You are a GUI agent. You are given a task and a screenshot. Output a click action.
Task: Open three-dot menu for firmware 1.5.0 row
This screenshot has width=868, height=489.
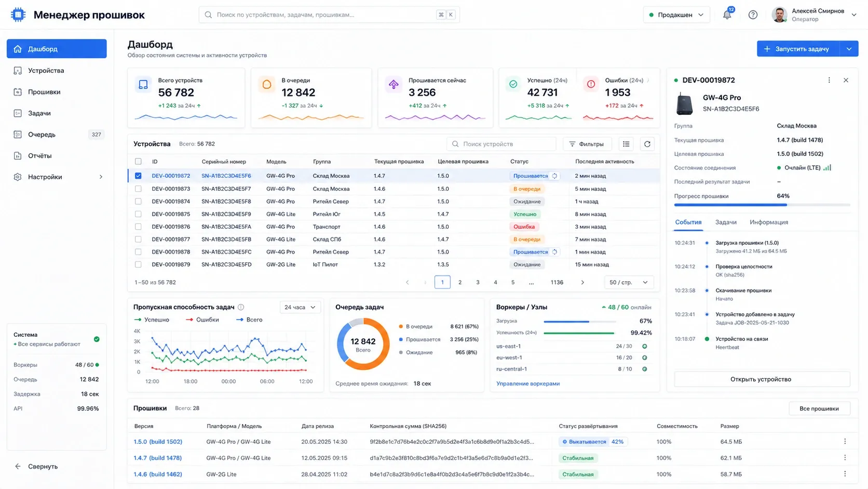click(x=845, y=441)
